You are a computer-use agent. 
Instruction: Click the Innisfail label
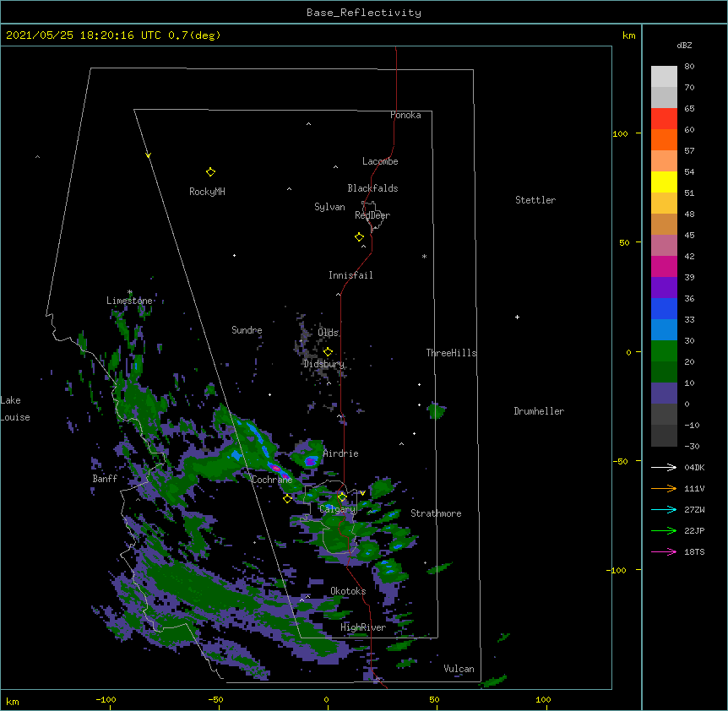tap(350, 275)
